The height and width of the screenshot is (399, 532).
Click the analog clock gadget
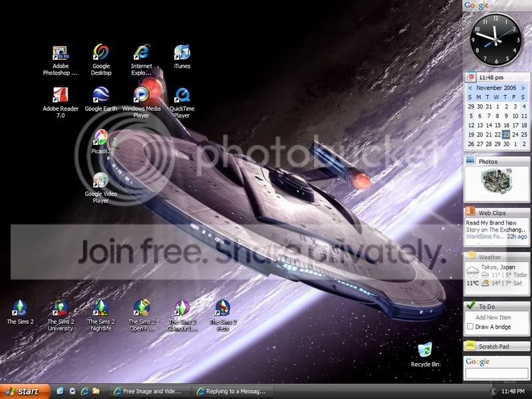pos(495,40)
